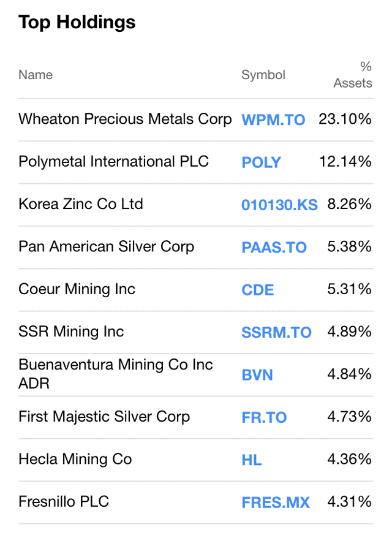Open the FRES.MX ticker link
Viewport: 392px width, 535px height.
276,503
